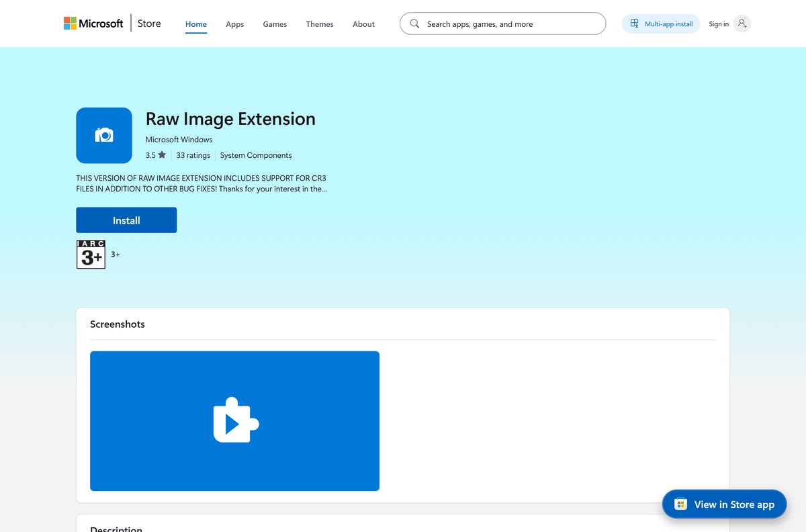The image size is (806, 532).
Task: Click the Raw Image Extension title
Action: [x=230, y=119]
